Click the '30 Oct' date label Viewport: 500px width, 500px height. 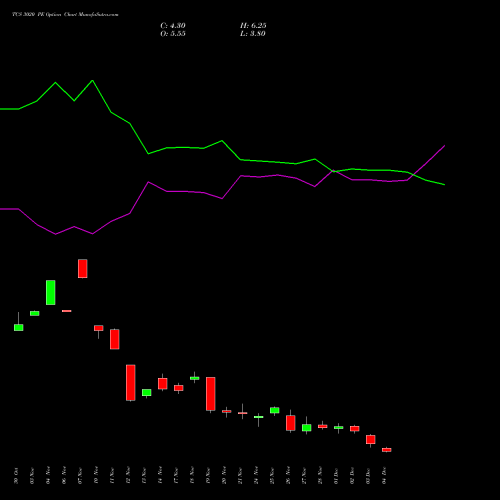(16, 476)
